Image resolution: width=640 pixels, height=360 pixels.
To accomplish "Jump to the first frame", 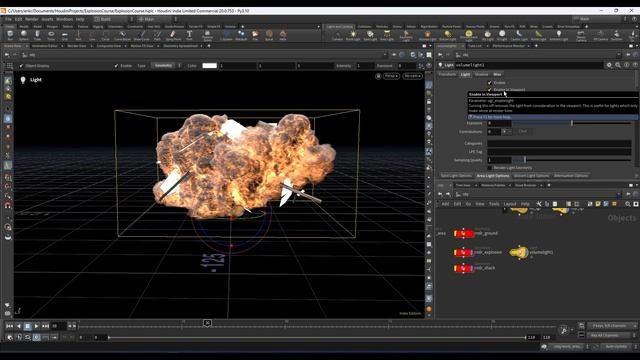I will point(9,326).
